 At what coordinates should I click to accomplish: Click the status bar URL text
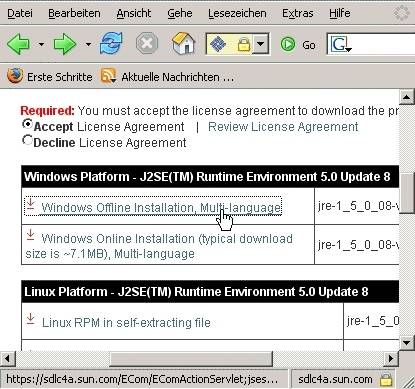(x=142, y=379)
